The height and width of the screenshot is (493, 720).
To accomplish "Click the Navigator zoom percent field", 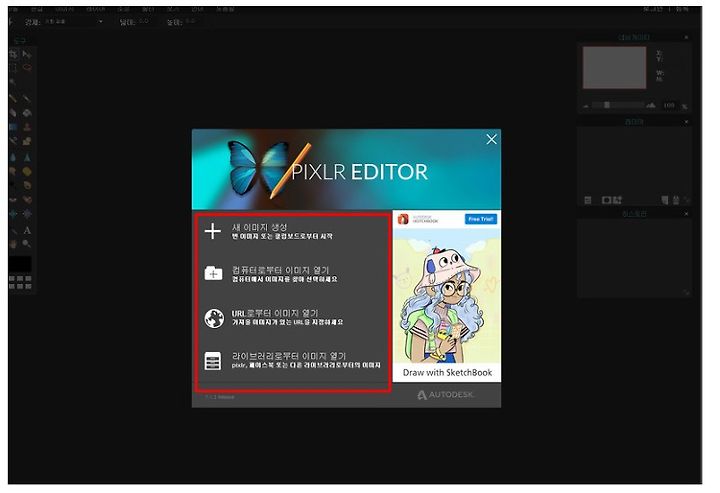I will 669,106.
